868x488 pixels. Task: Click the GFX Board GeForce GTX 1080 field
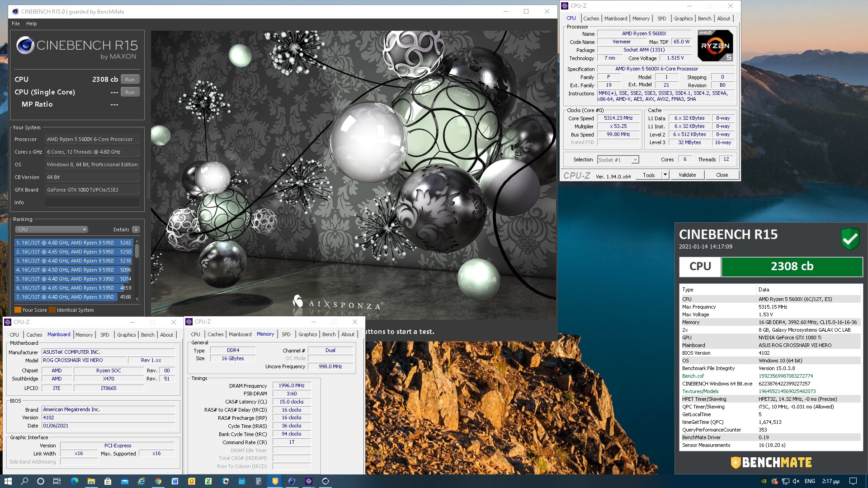(92, 190)
